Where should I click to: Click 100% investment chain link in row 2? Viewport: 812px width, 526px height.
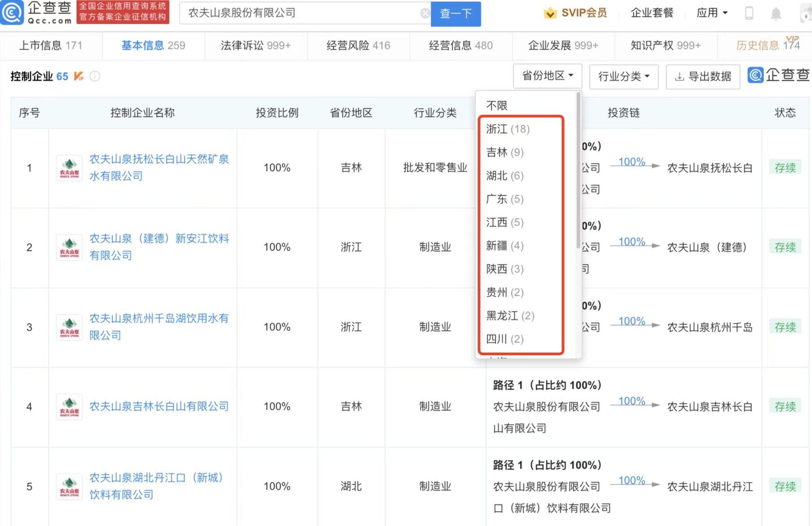pyautogui.click(x=632, y=242)
